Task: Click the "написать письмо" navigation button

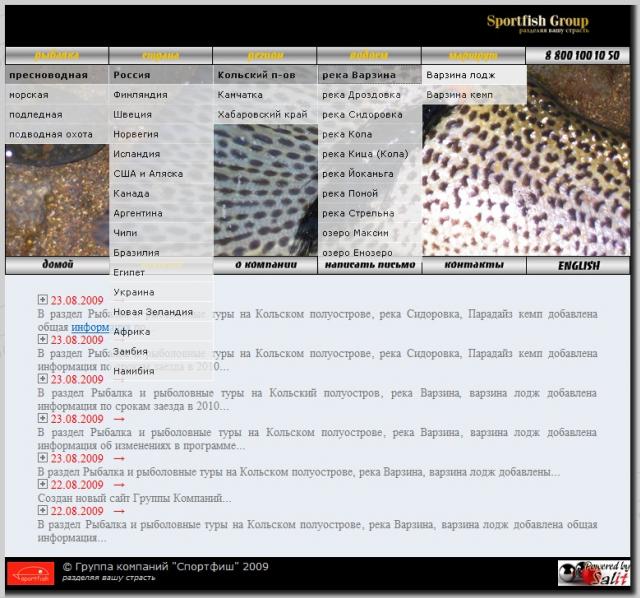Action: pos(369,265)
